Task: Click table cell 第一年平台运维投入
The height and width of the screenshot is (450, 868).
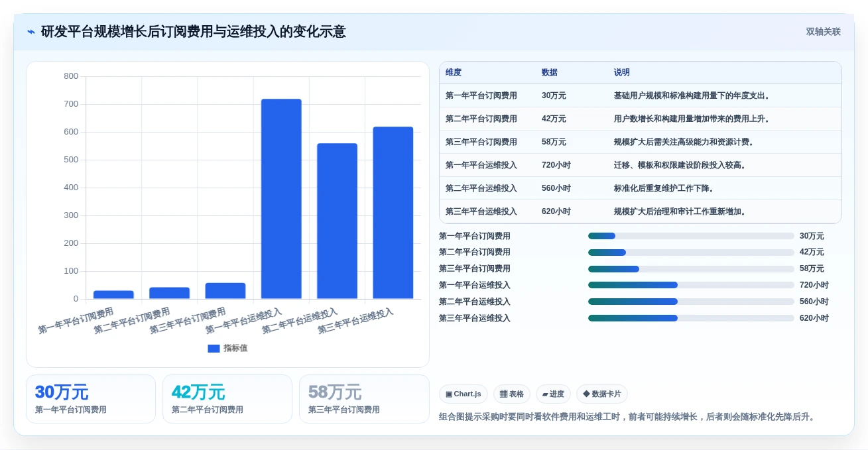Action: click(481, 165)
